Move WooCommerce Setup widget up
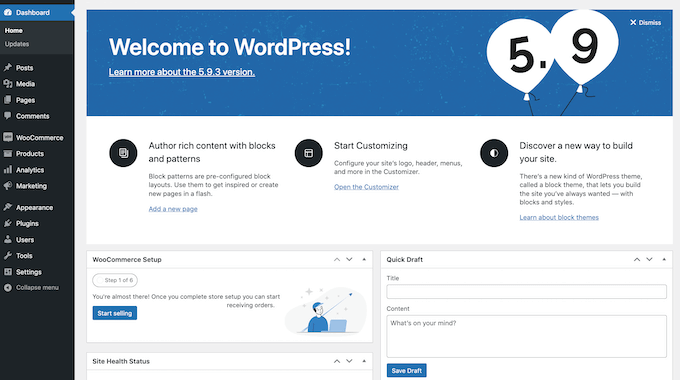This screenshot has width=680, height=380. point(337,259)
